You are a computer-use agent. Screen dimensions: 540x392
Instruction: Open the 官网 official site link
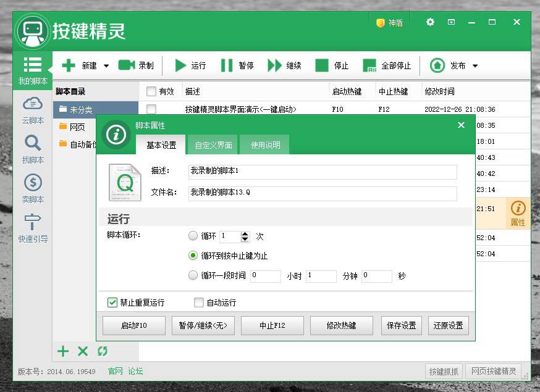point(115,371)
